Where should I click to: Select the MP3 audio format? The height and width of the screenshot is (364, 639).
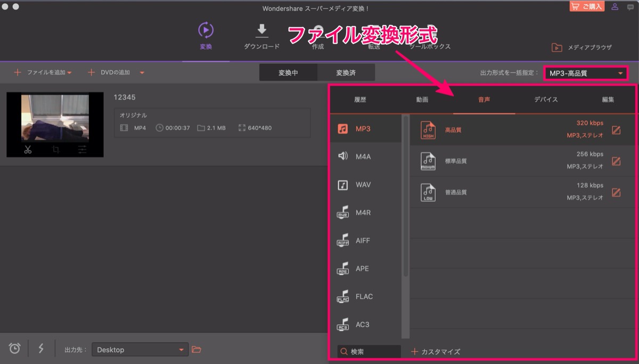click(x=366, y=129)
